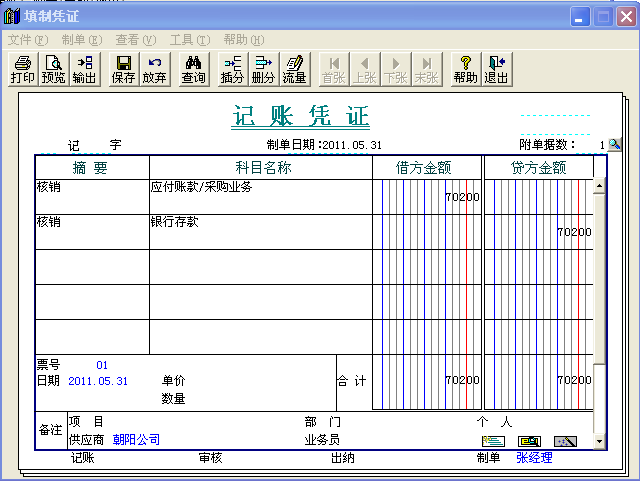
Task: Insert an entry line with 插分
Action: tap(232, 69)
